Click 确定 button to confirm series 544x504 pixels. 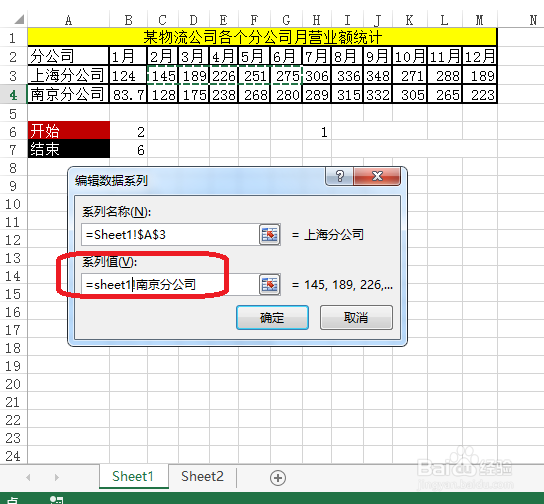[272, 317]
